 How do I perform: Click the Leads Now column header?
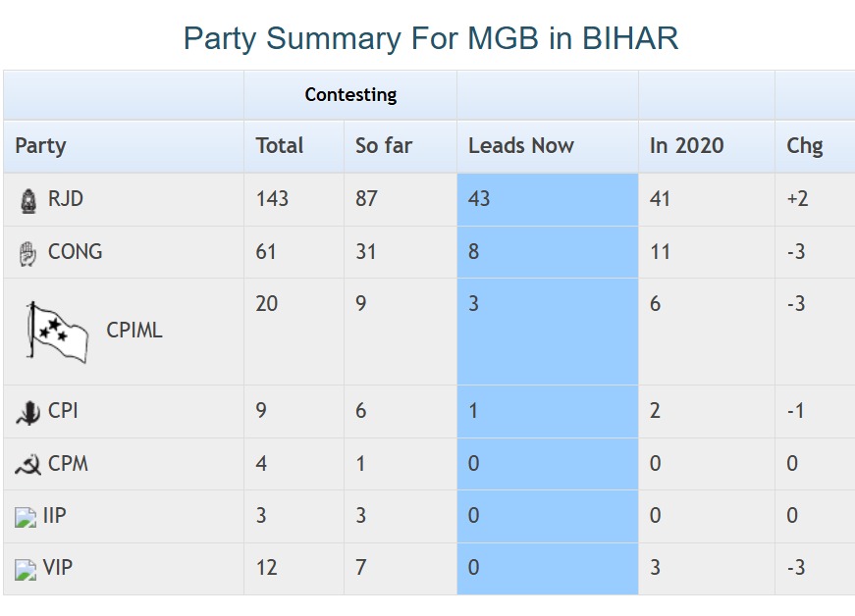[520, 146]
